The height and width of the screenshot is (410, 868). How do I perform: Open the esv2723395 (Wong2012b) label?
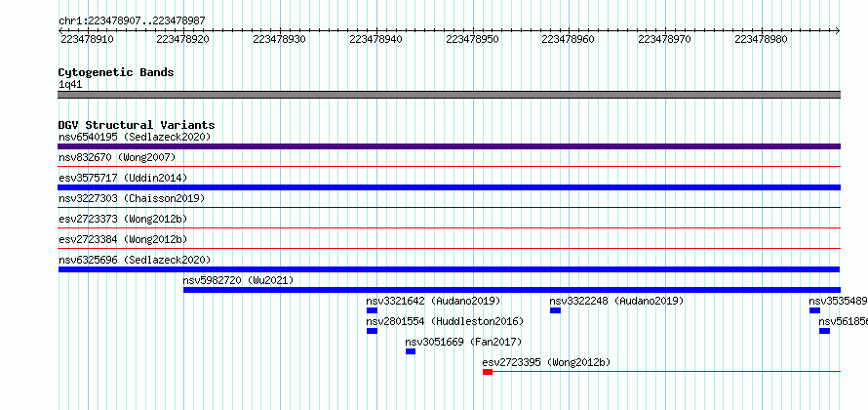coord(546,362)
